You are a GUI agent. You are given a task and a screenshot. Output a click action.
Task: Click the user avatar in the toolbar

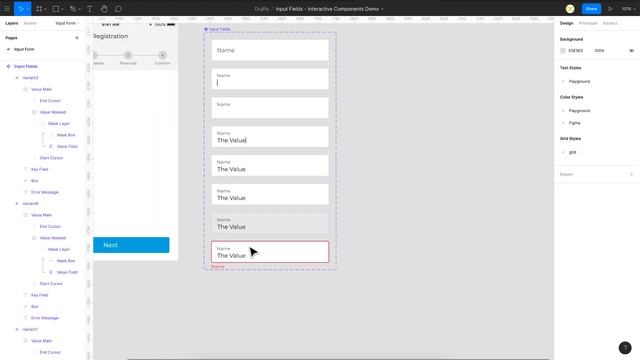coord(570,9)
